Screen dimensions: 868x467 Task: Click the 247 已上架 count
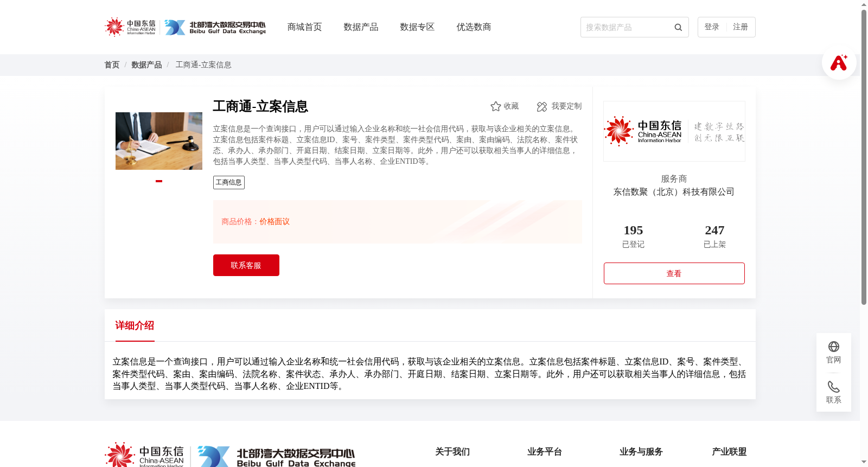coord(714,236)
